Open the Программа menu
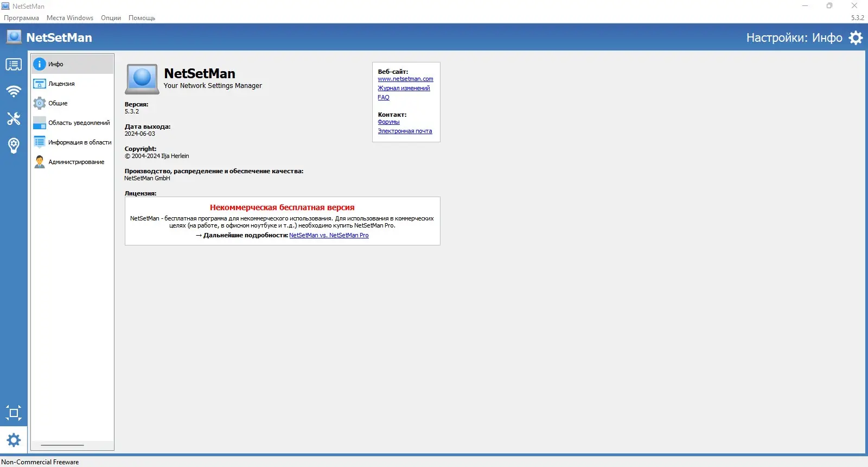This screenshot has height=467, width=868. coord(21,18)
